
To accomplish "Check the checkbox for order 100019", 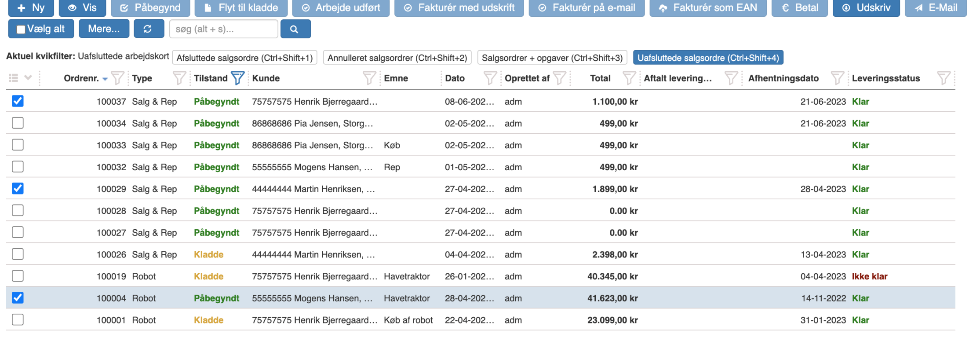I will point(18,276).
